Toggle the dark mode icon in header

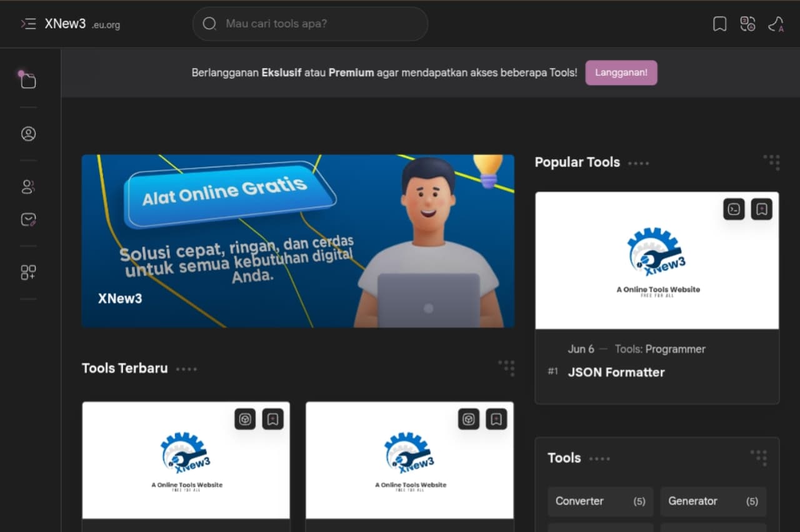click(776, 24)
